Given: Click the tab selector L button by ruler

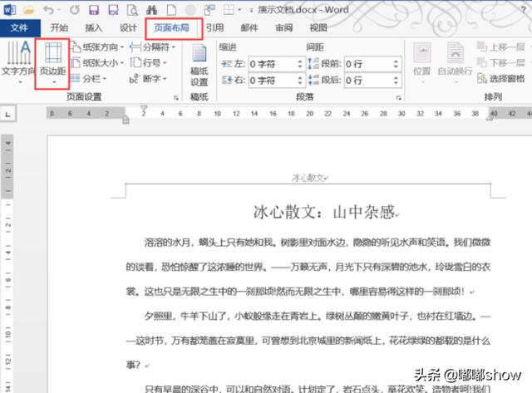Looking at the screenshot, I should click(x=7, y=115).
